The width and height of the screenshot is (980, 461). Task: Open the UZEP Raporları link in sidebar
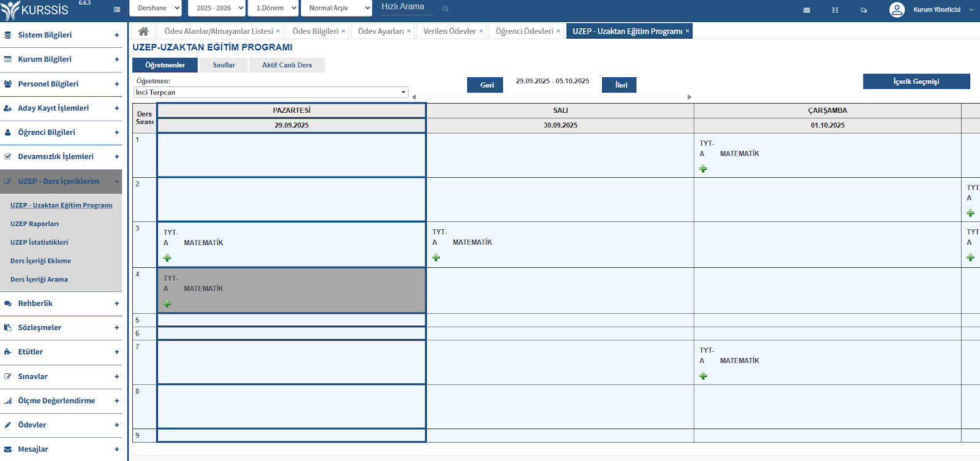[35, 224]
